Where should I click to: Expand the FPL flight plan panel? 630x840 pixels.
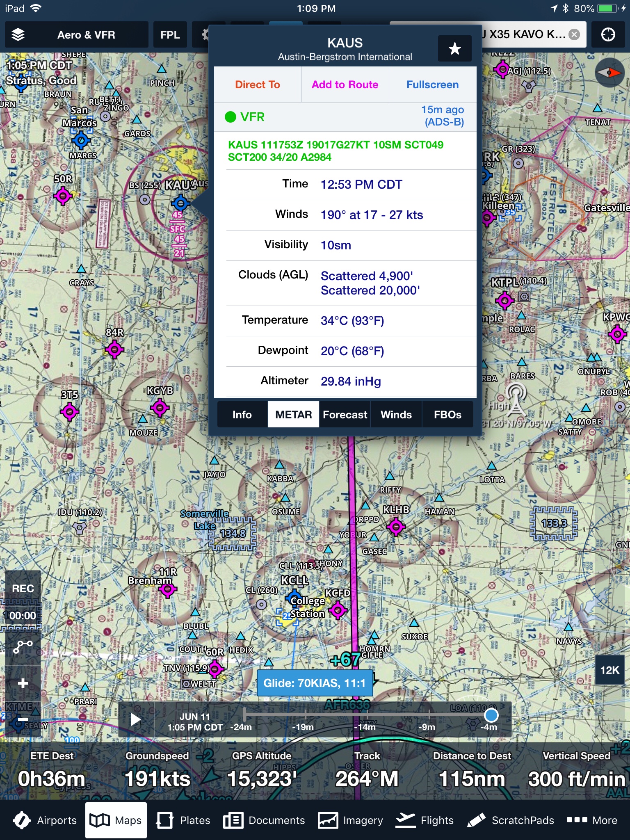[170, 35]
